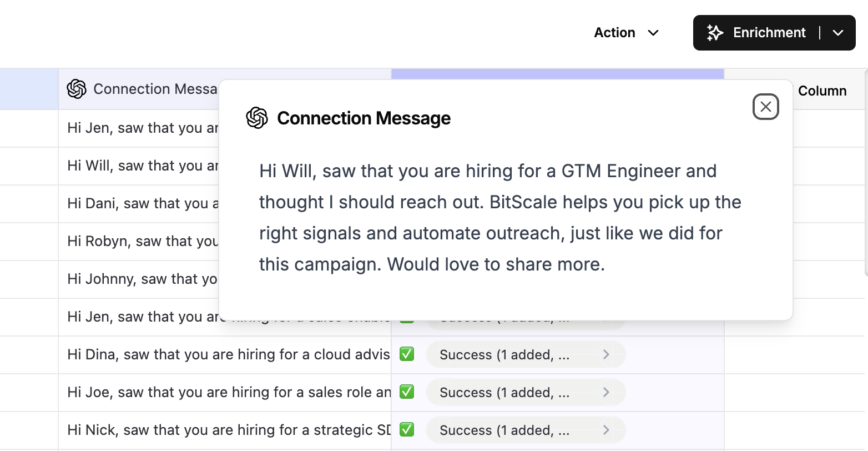Close the Connection Message popup
The width and height of the screenshot is (868, 451).
click(x=765, y=107)
